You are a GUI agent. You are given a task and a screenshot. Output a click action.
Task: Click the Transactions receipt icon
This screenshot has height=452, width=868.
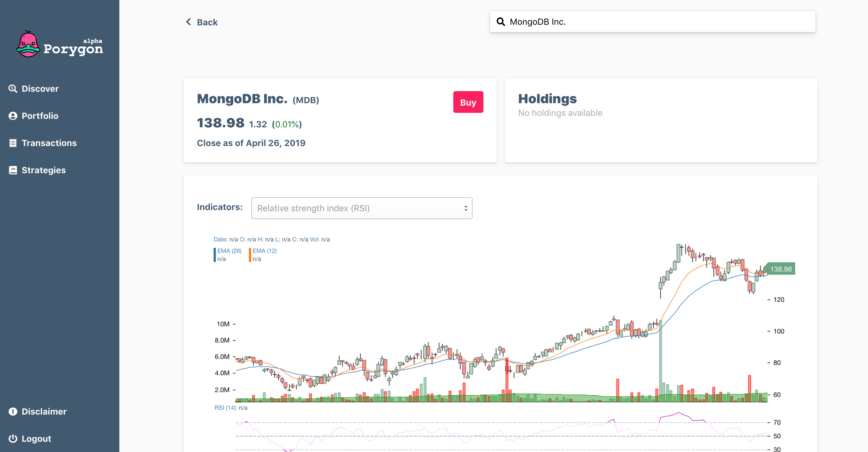(x=13, y=143)
